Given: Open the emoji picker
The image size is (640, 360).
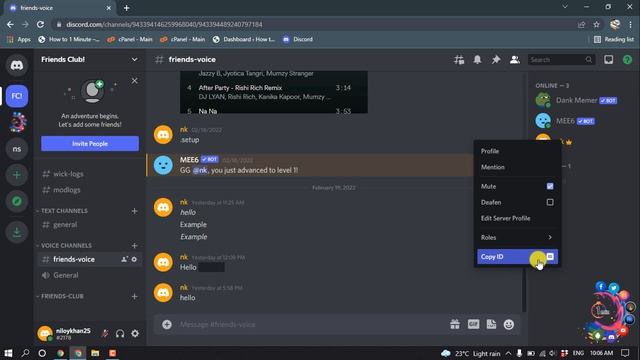Looking at the screenshot, I should [x=509, y=324].
